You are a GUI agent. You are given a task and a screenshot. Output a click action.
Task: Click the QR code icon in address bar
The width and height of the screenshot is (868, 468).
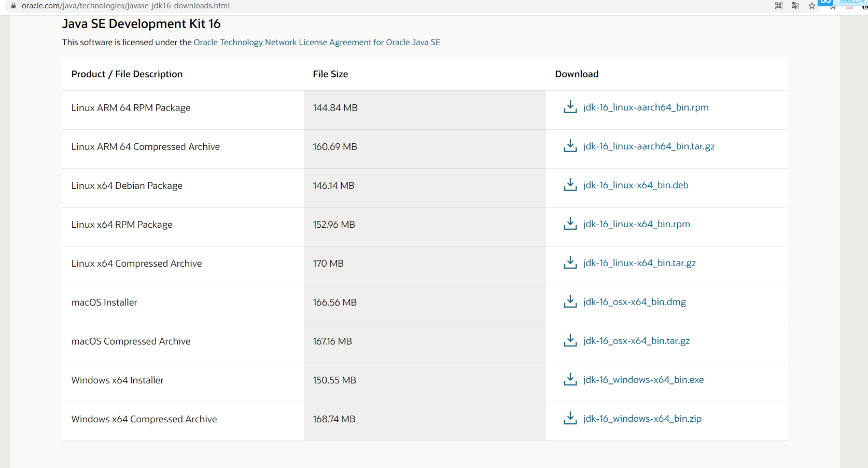pos(778,6)
